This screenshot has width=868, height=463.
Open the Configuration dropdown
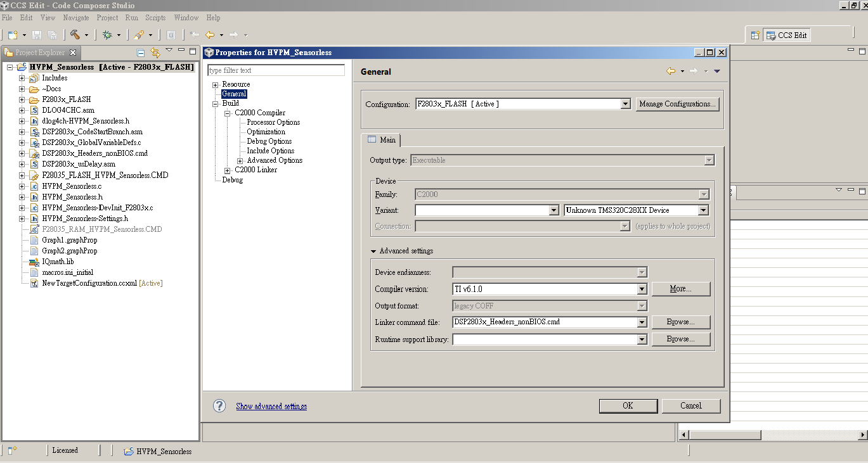click(625, 104)
